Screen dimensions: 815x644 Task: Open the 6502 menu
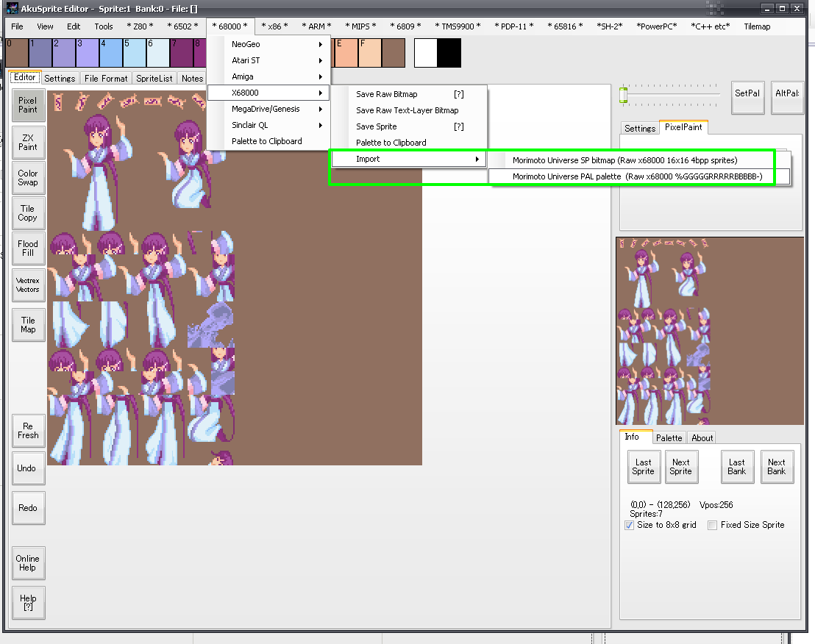click(x=182, y=26)
